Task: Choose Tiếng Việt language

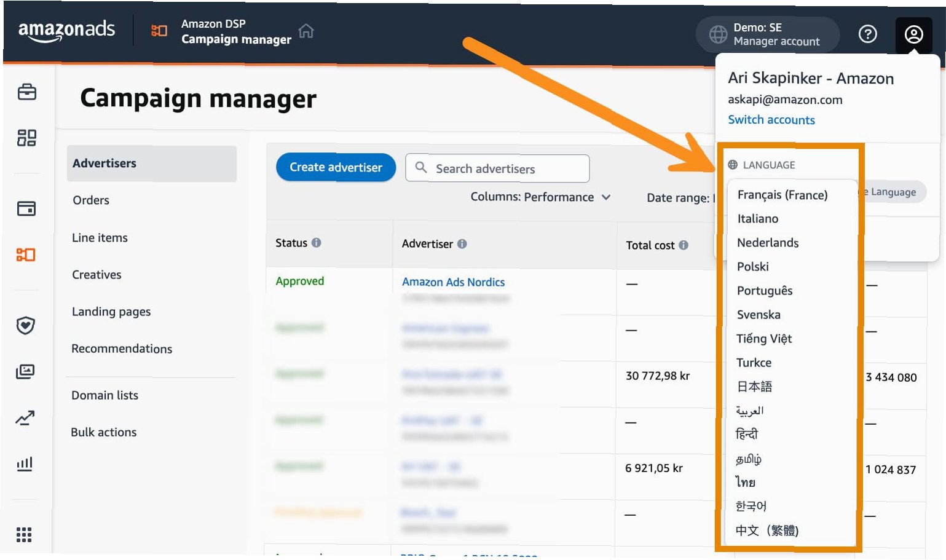Action: pos(764,339)
